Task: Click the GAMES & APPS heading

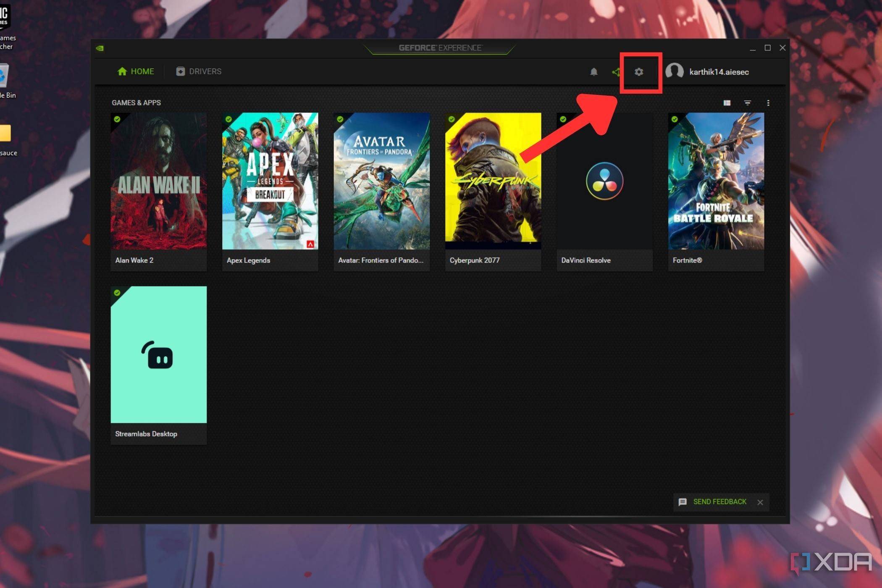Action: 136,103
